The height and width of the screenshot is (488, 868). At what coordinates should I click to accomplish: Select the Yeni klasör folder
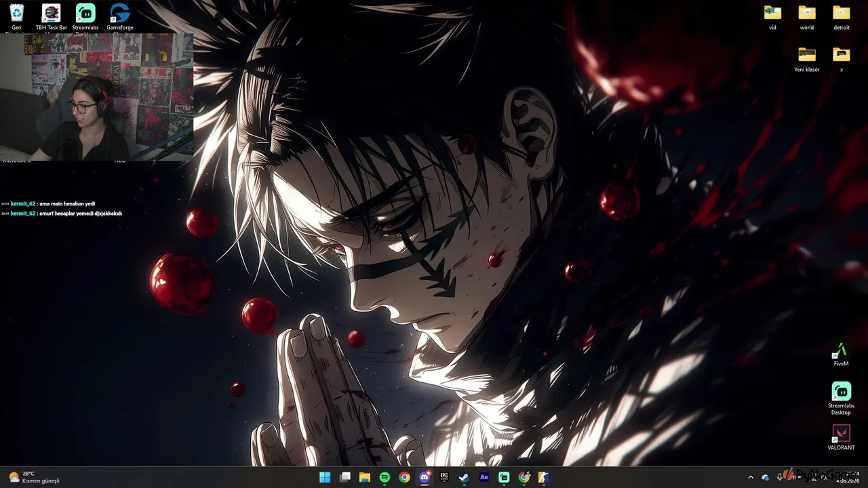click(807, 60)
